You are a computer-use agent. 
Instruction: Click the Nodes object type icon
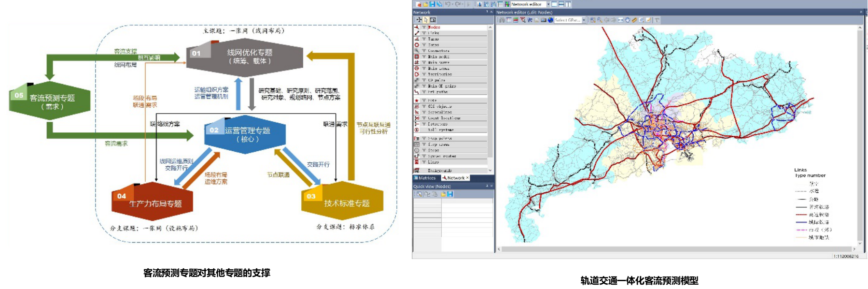417,28
